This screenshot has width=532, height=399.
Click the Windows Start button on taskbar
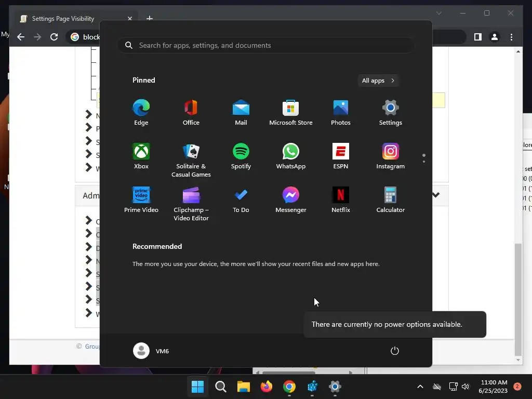point(197,387)
